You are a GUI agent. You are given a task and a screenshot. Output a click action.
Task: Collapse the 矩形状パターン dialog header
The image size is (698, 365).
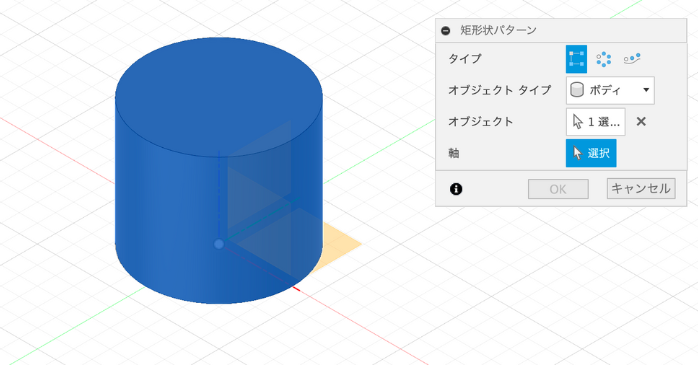(x=445, y=31)
